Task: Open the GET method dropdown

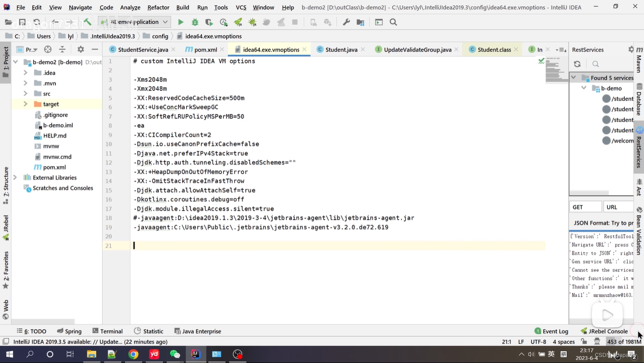Action: pyautogui.click(x=585, y=207)
